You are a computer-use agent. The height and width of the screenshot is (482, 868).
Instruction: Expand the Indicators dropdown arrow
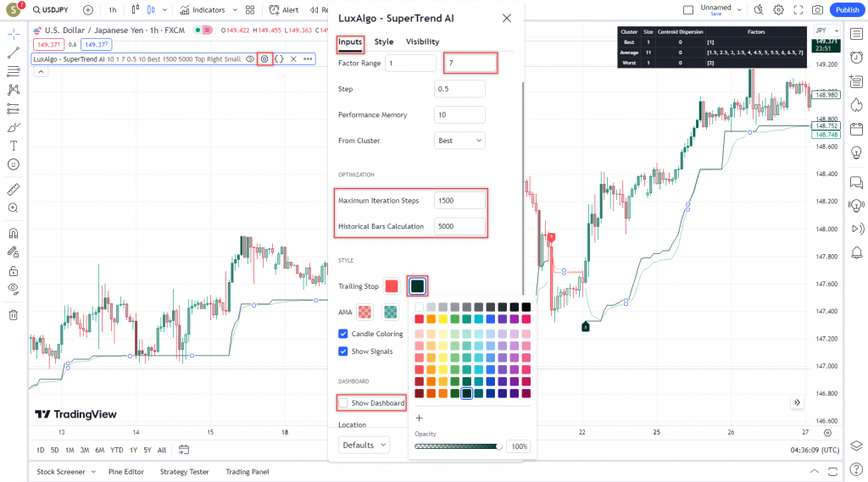tap(235, 10)
